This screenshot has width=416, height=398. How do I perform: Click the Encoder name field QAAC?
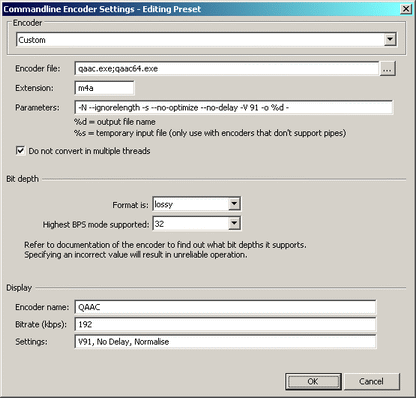point(225,307)
